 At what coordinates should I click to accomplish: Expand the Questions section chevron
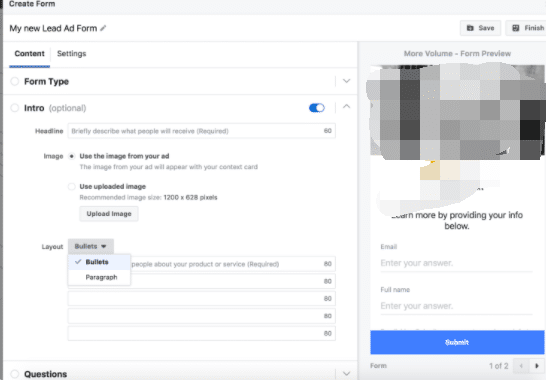point(346,373)
